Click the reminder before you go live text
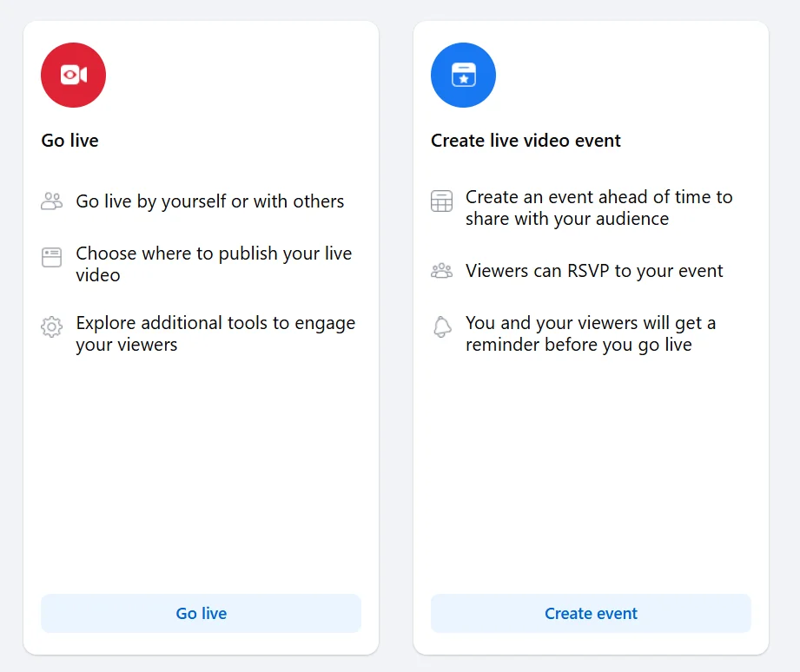 (x=591, y=333)
